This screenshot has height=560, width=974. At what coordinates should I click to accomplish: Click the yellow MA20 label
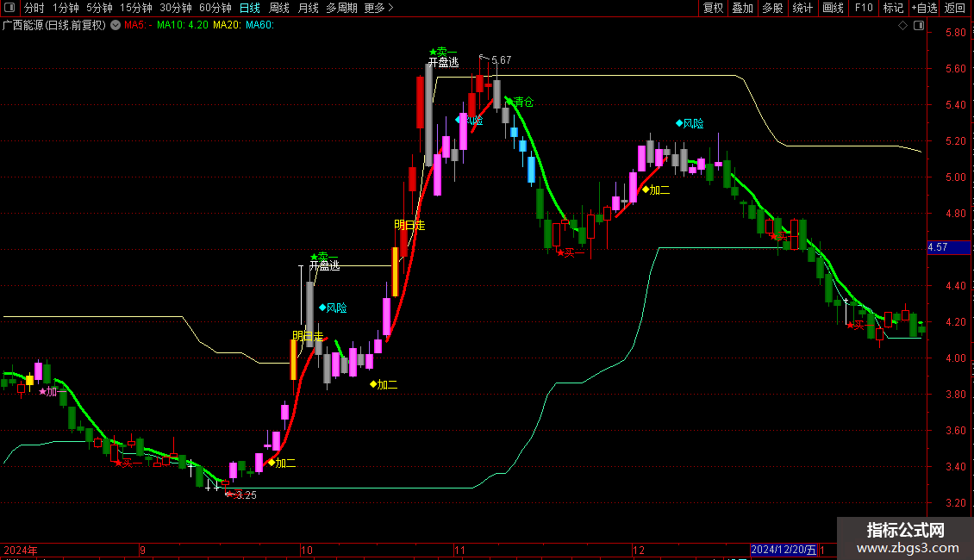[x=228, y=26]
